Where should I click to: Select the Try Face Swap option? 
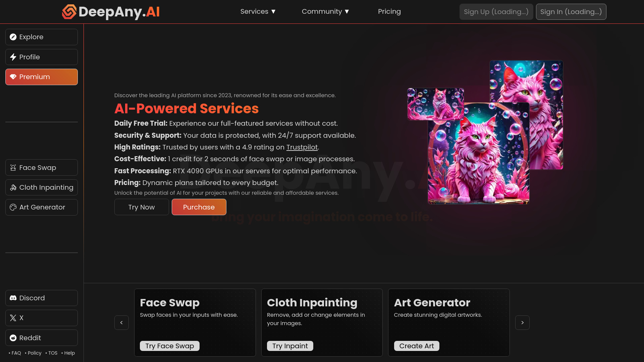(x=169, y=346)
